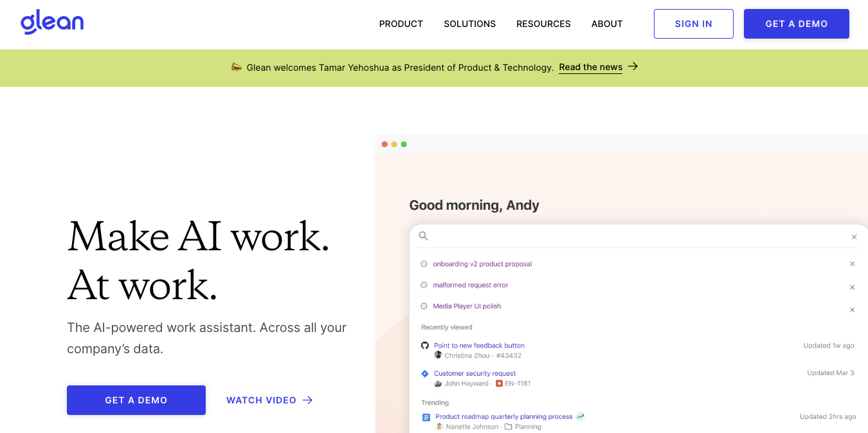
Task: Open the ABOUT menu
Action: 607,24
